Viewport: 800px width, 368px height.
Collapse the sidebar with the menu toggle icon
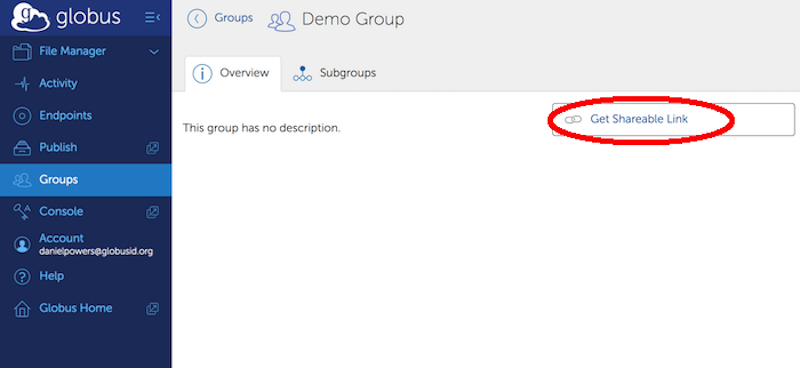pyautogui.click(x=152, y=18)
